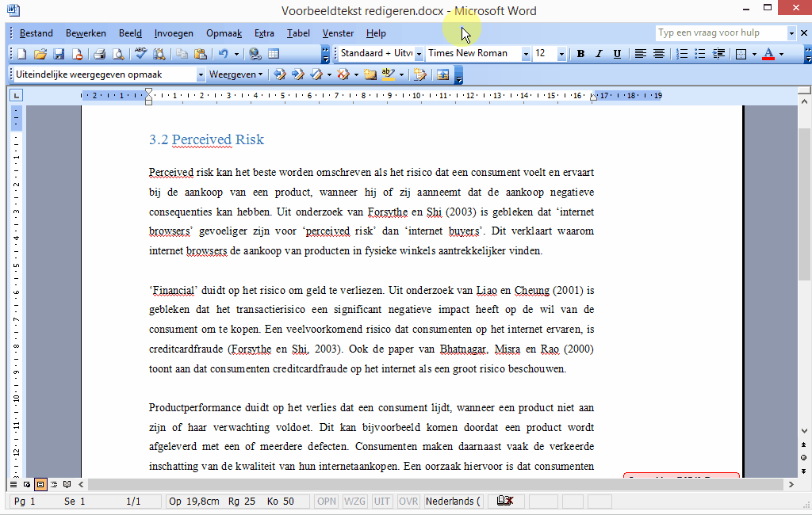This screenshot has width=812, height=515.
Task: Undo the last action with the arrow icon
Action: (223, 54)
